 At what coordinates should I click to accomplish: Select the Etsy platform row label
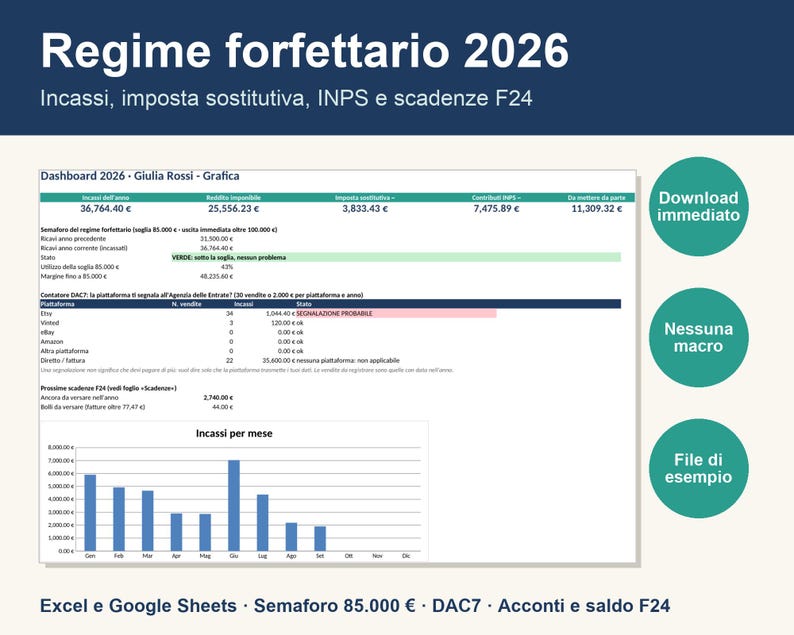click(46, 313)
